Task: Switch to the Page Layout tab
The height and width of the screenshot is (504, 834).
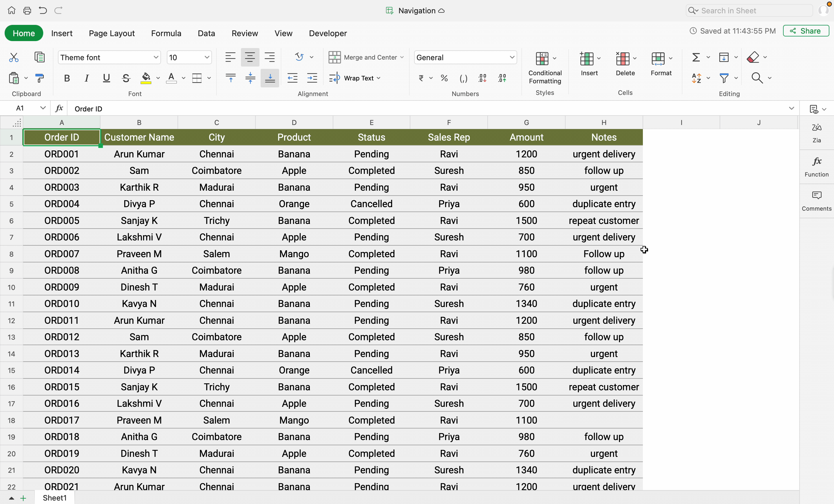Action: 111,33
